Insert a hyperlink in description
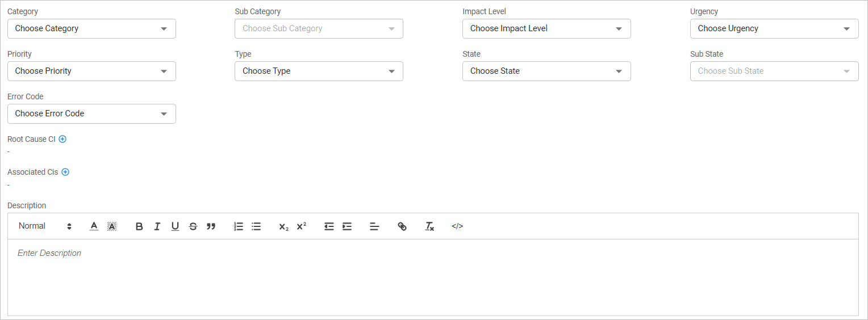The height and width of the screenshot is (320, 868). pyautogui.click(x=402, y=226)
